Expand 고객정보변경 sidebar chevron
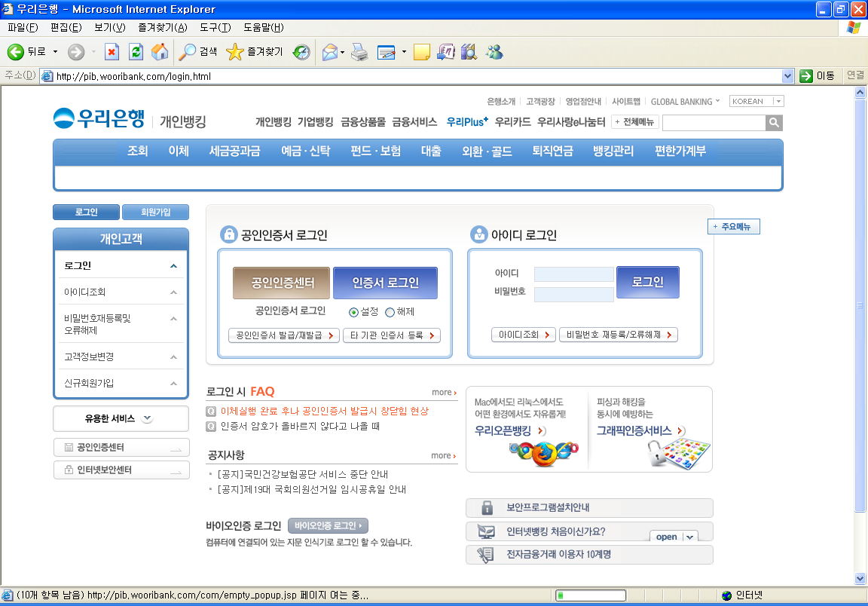The image size is (868, 606). pos(173,357)
